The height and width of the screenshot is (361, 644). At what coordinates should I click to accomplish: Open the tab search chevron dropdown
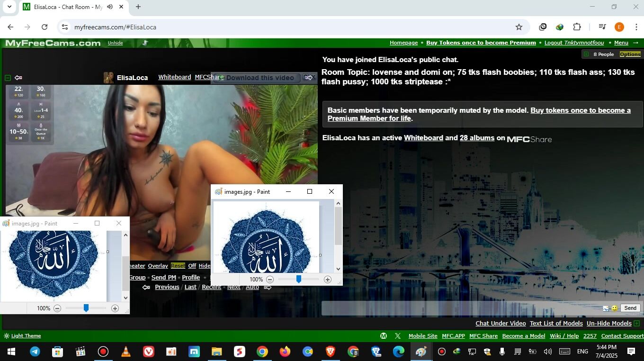[9, 7]
